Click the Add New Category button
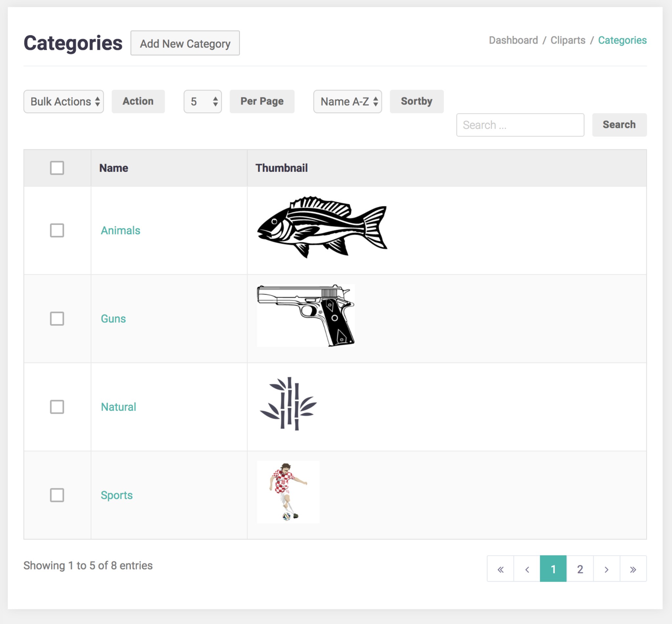The width and height of the screenshot is (672, 624). (x=185, y=43)
